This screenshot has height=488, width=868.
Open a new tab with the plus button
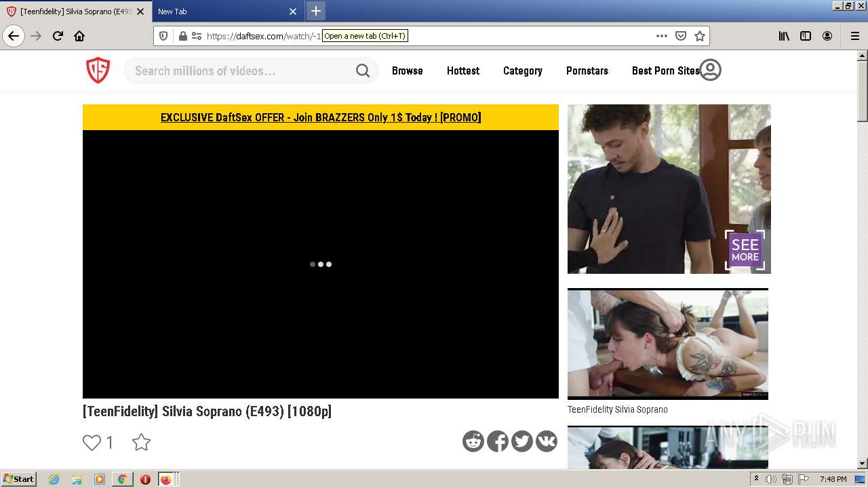pos(316,11)
